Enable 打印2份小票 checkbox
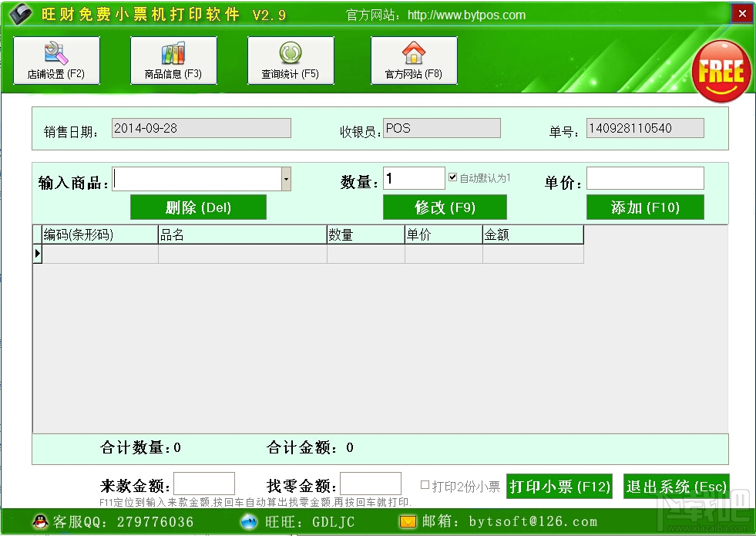The height and width of the screenshot is (536, 756). 425,485
